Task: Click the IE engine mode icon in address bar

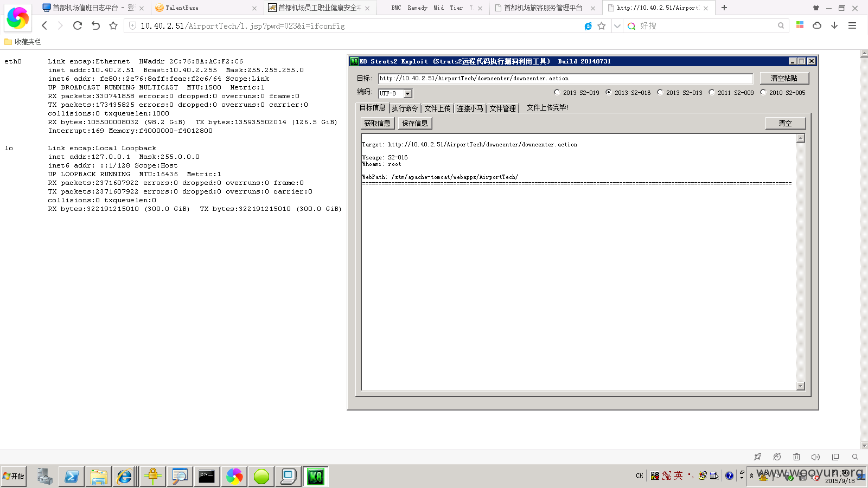Action: click(x=588, y=26)
